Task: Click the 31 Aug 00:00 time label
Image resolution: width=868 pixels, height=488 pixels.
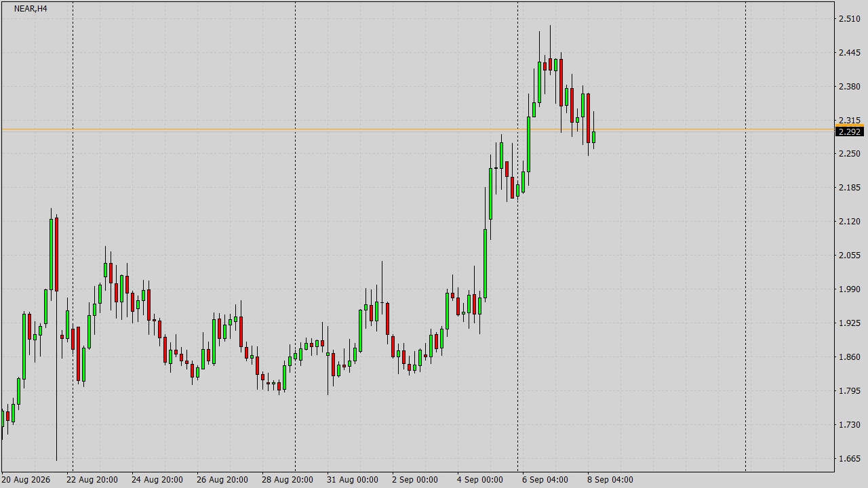Action: point(352,480)
